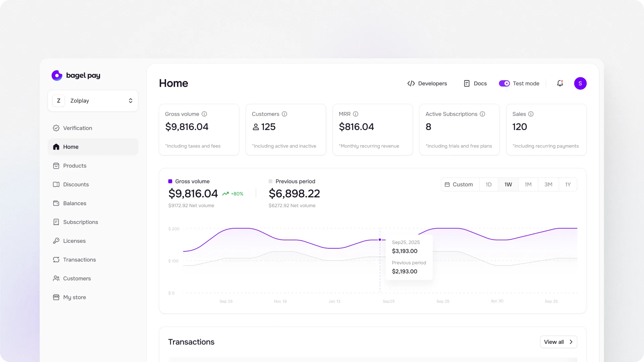
Task: Open the Verification sidebar page
Action: tap(93, 128)
